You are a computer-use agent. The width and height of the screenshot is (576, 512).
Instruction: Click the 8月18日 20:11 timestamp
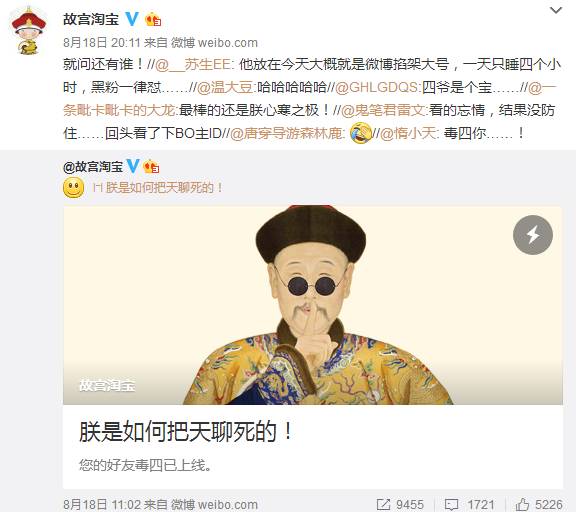[101, 43]
